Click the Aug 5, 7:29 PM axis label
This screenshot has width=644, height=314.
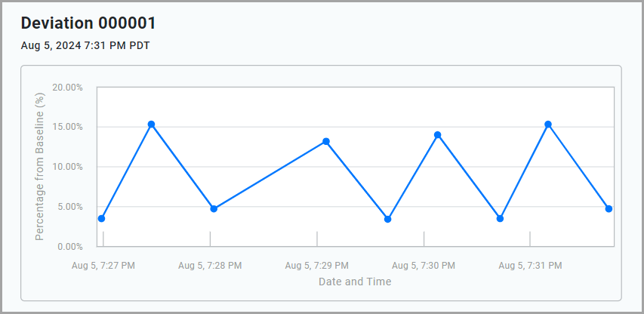point(316,266)
